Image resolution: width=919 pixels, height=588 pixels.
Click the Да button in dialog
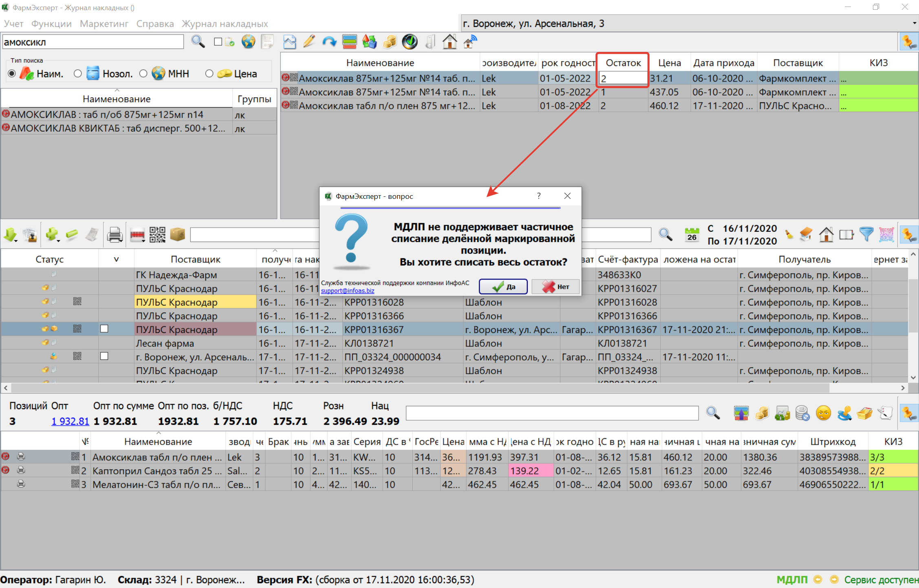click(x=503, y=286)
